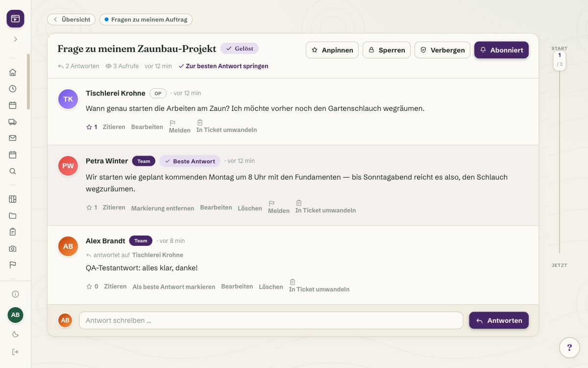Screen dimensions: 588x368
Task: Star Alex Brandt's reply
Action: 92,287
